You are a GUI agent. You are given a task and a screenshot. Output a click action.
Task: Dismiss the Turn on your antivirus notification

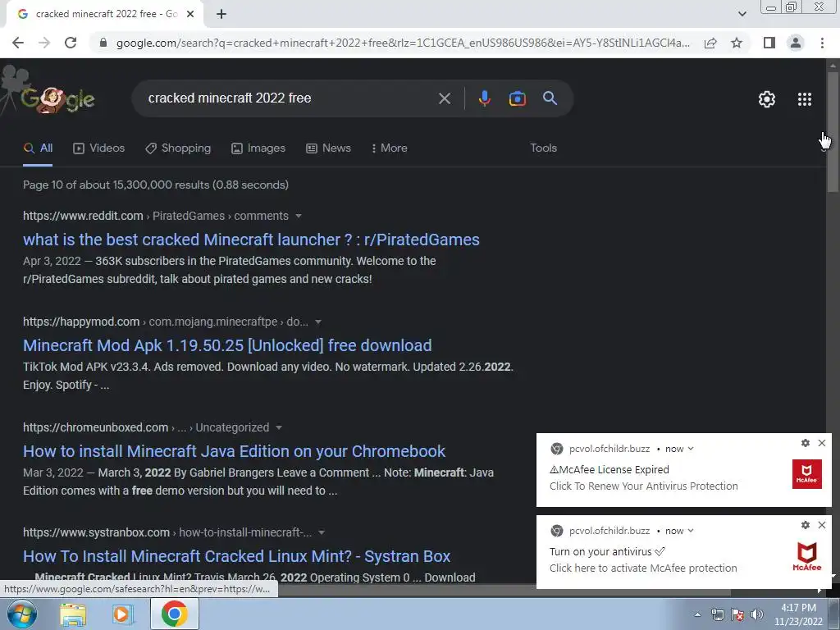(x=822, y=525)
